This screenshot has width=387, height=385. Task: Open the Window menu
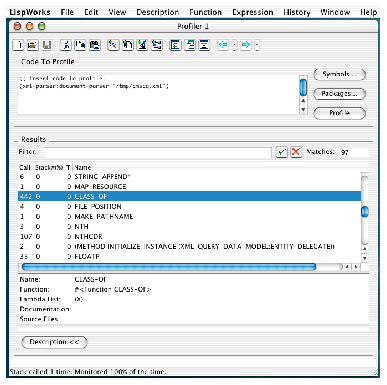tap(335, 12)
